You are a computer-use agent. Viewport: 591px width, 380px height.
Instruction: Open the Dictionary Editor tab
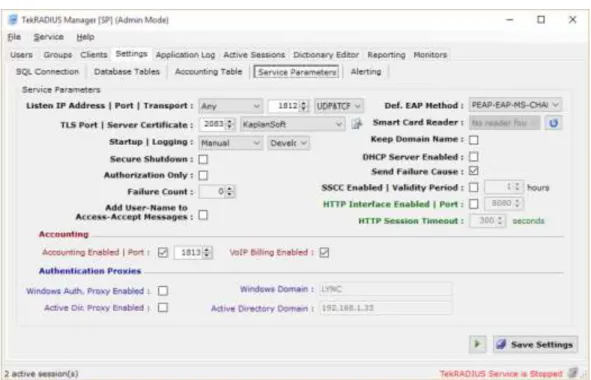[x=326, y=55]
